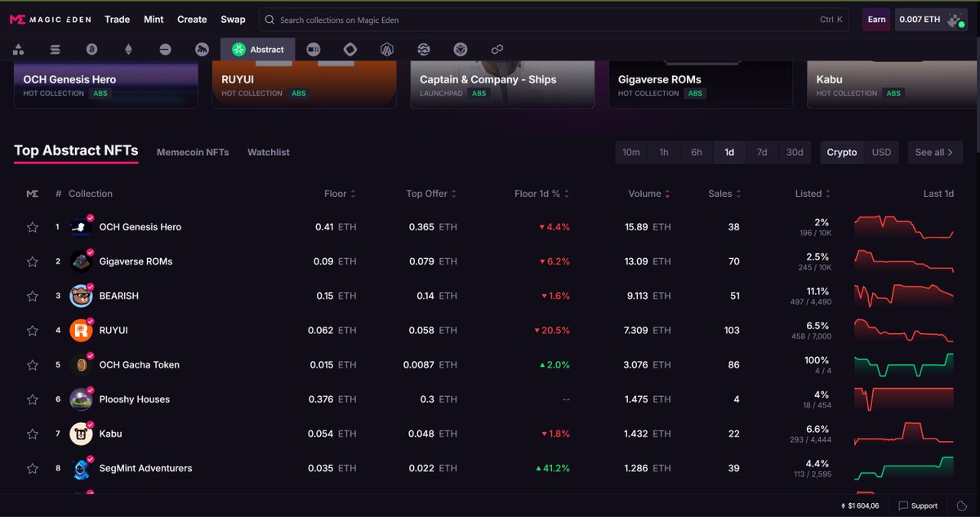Open the Create menu
This screenshot has height=517, width=980.
pyautogui.click(x=192, y=20)
